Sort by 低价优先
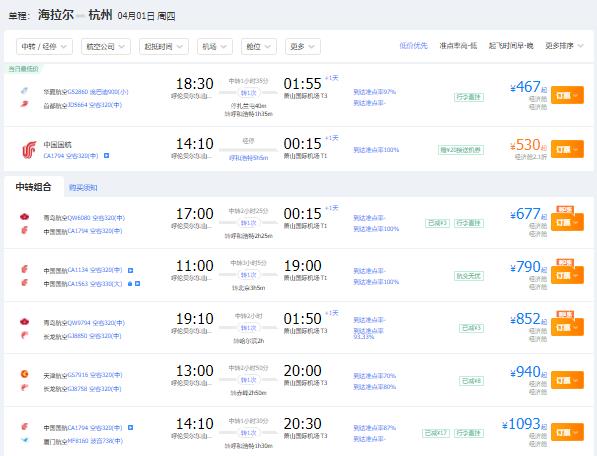Viewport: 597px width, 456px height. click(413, 46)
